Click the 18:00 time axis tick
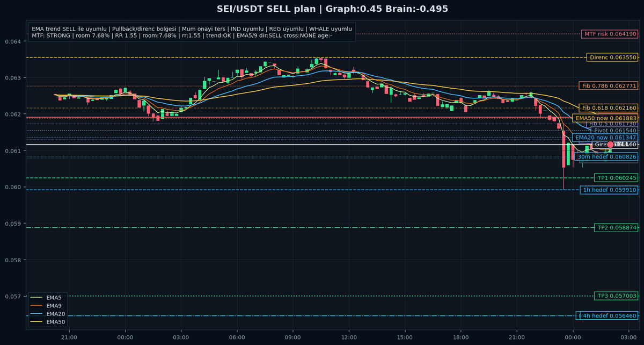 click(x=461, y=337)
